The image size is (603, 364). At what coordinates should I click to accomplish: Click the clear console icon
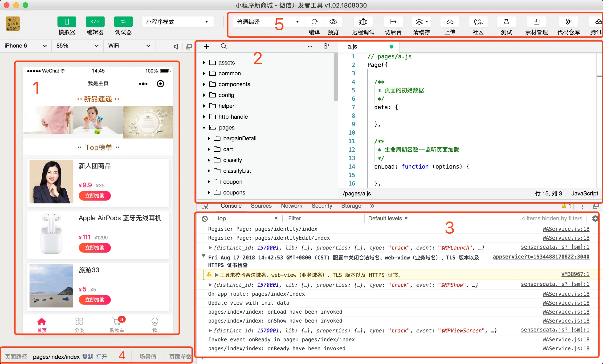tap(205, 218)
